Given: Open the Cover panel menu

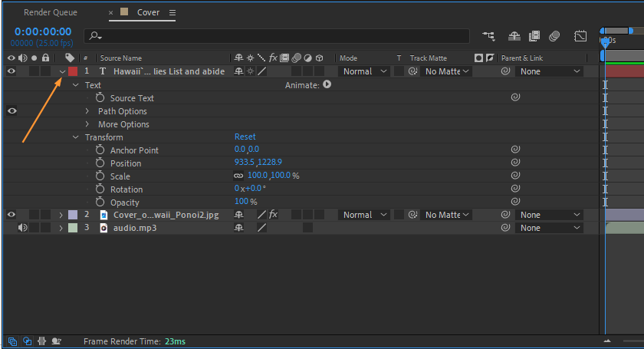Looking at the screenshot, I should [172, 13].
